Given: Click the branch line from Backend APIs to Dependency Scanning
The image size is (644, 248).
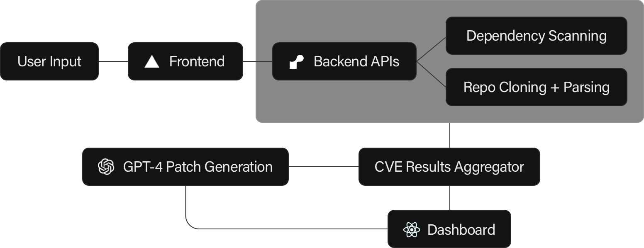Looking at the screenshot, I should click(431, 49).
